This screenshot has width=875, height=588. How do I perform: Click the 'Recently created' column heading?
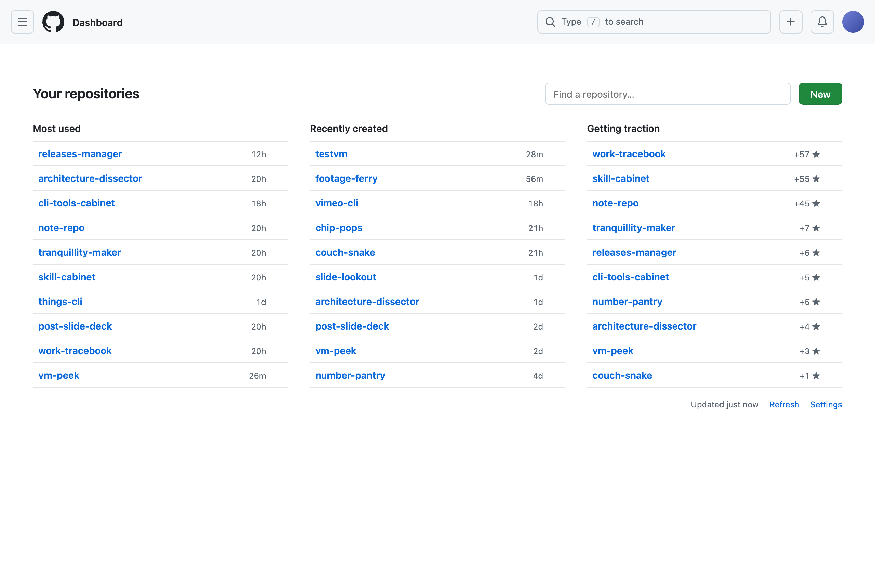[349, 129]
